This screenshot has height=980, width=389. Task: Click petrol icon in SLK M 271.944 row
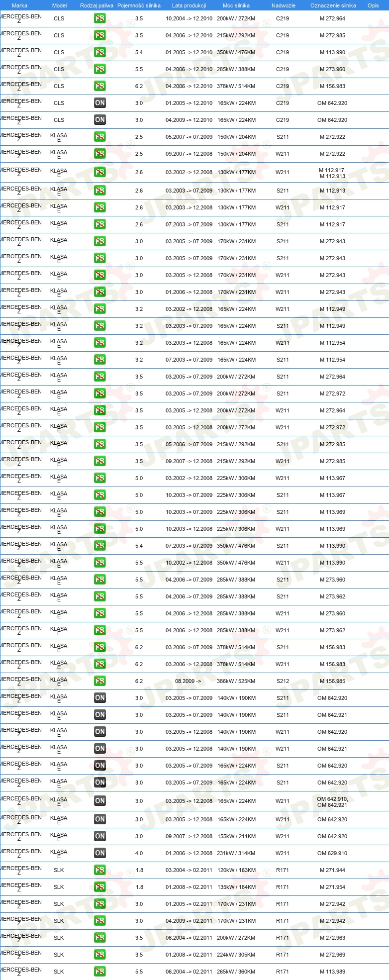tap(99, 870)
